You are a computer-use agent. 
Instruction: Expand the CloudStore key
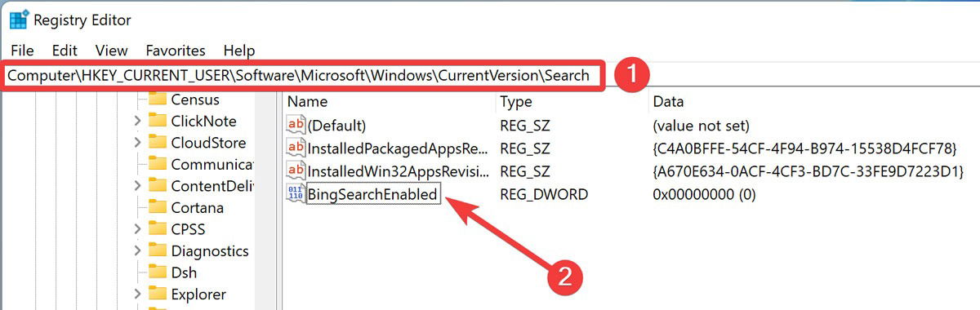click(x=137, y=143)
